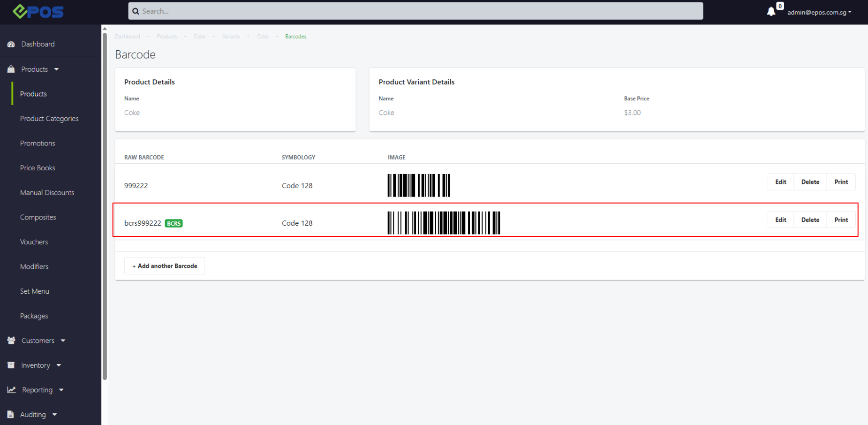Screen dimensions: 868x425
Task: Expand the Inventory sidebar arrow
Action: point(59,365)
